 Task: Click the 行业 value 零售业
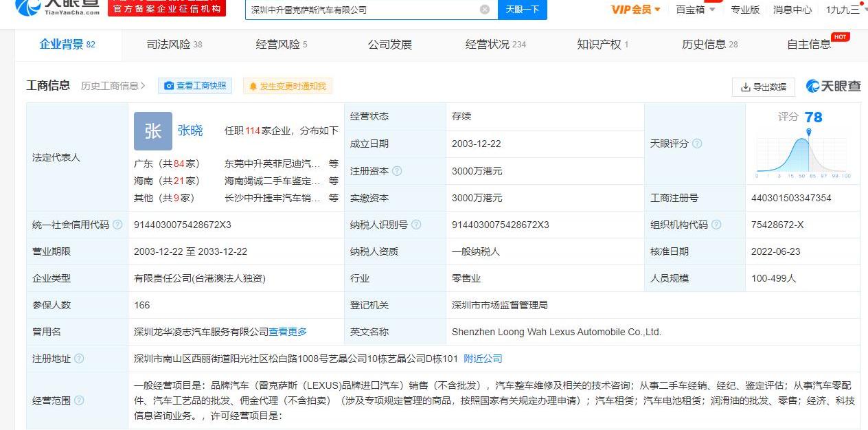tap(466, 278)
